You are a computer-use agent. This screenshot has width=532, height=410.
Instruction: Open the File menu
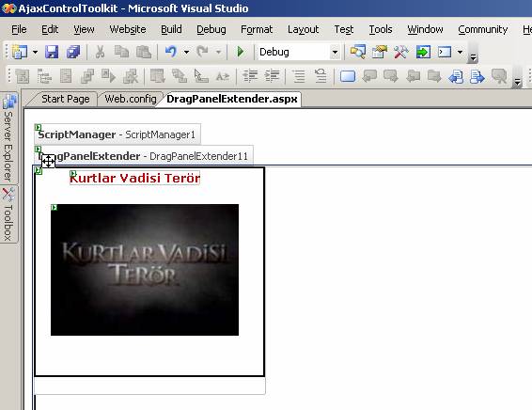(x=19, y=29)
